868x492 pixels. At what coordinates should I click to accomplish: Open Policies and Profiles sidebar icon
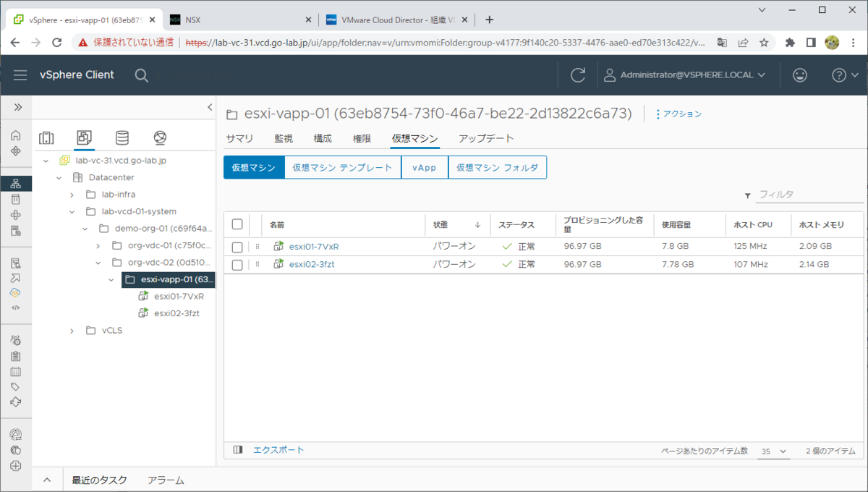coord(16,263)
